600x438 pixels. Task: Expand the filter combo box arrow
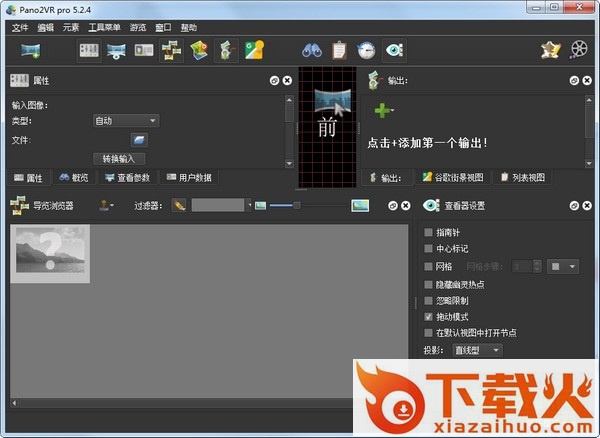tap(249, 205)
